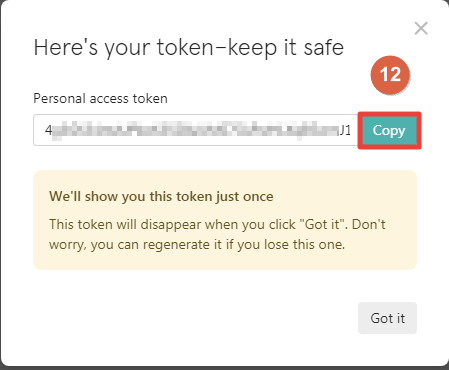Close the token dialog with the X icon
The image size is (449, 370).
tap(421, 28)
